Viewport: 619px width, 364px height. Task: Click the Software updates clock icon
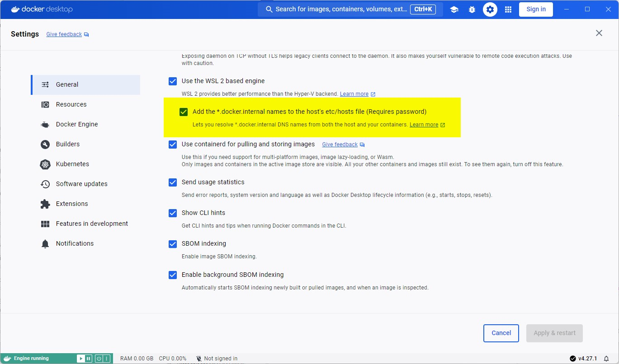click(x=45, y=184)
